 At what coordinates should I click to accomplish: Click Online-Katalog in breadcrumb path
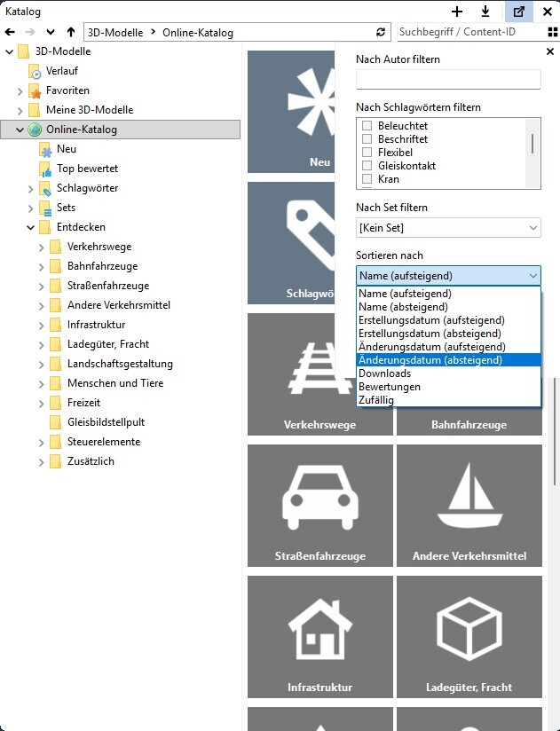(x=198, y=33)
